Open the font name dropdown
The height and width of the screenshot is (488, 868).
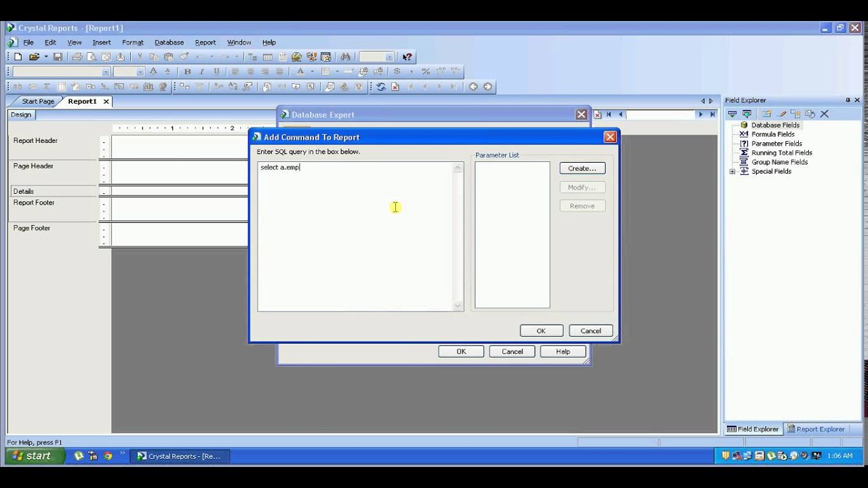point(105,71)
